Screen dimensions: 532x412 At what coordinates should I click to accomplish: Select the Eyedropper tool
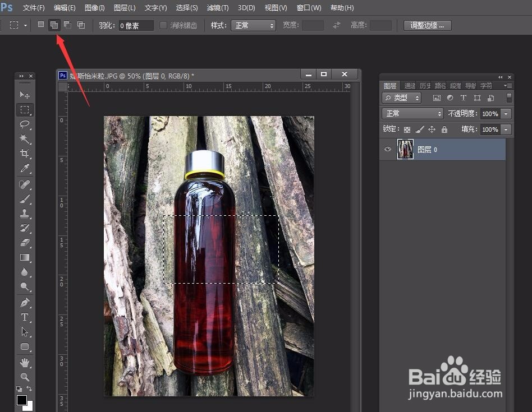click(25, 168)
